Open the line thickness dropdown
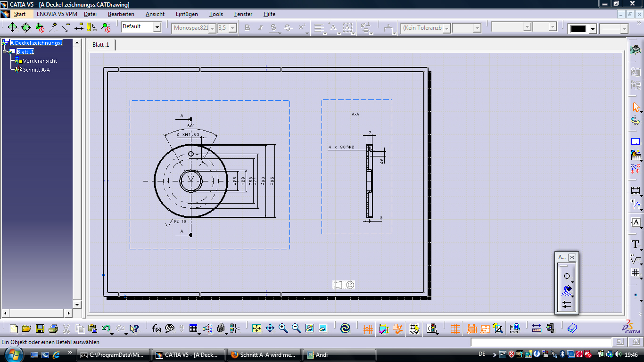Screen dimensions: 644x362 click(x=624, y=29)
